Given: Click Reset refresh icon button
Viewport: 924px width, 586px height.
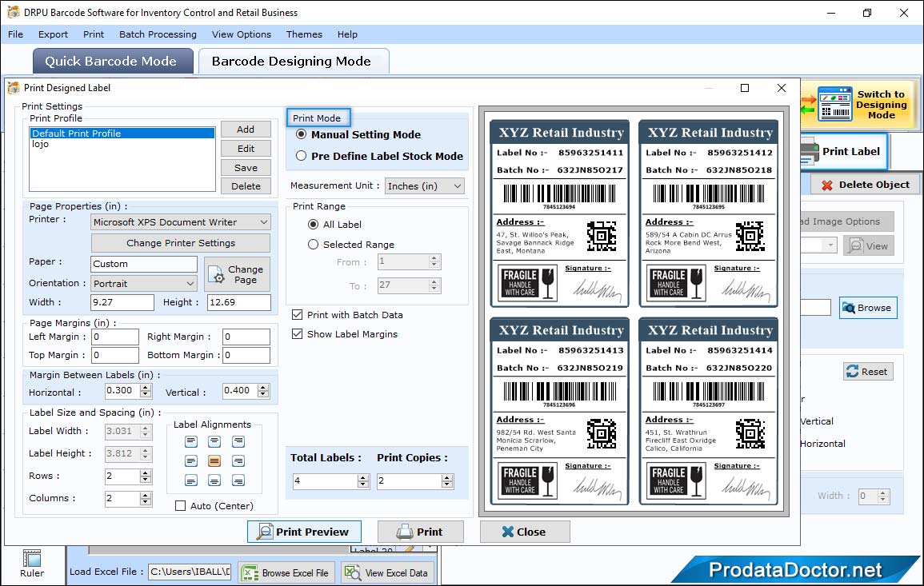Looking at the screenshot, I should (x=868, y=372).
